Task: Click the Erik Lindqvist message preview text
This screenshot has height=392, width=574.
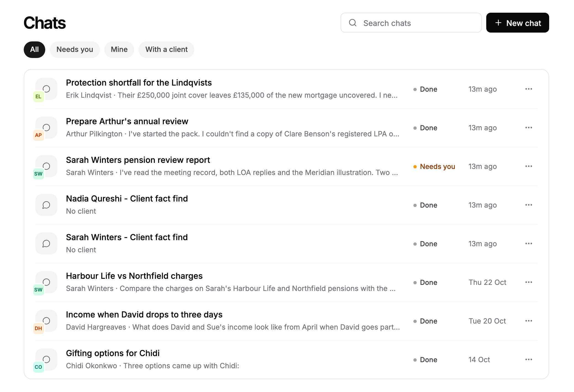Action: click(232, 95)
